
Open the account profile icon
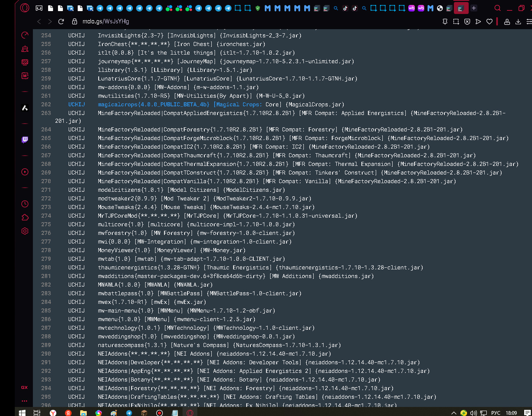507,21
